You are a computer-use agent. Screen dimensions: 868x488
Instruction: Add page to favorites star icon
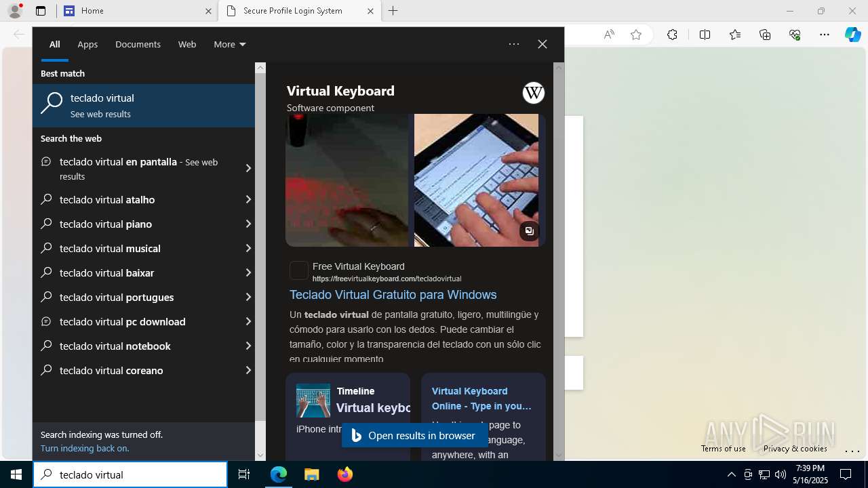[636, 35]
